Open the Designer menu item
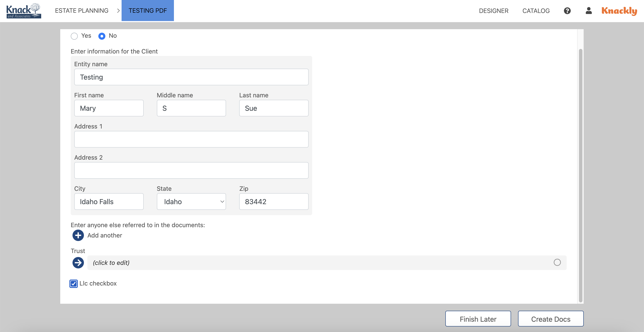 click(494, 11)
